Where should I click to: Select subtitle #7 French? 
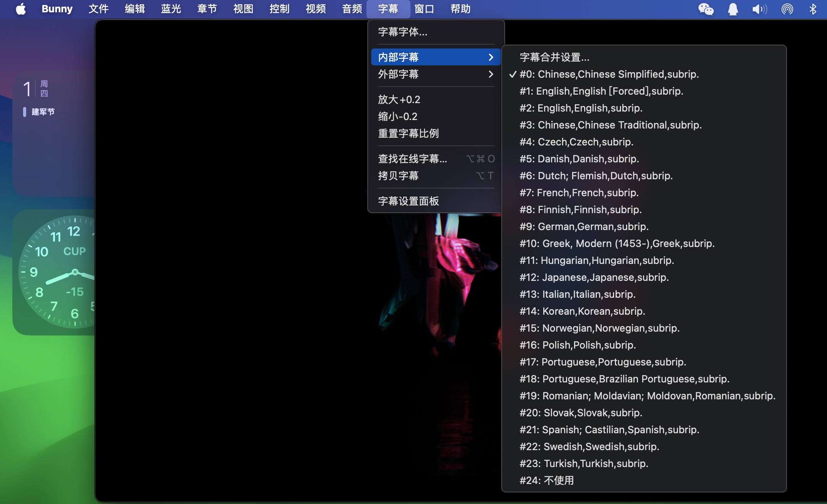pyautogui.click(x=644, y=192)
